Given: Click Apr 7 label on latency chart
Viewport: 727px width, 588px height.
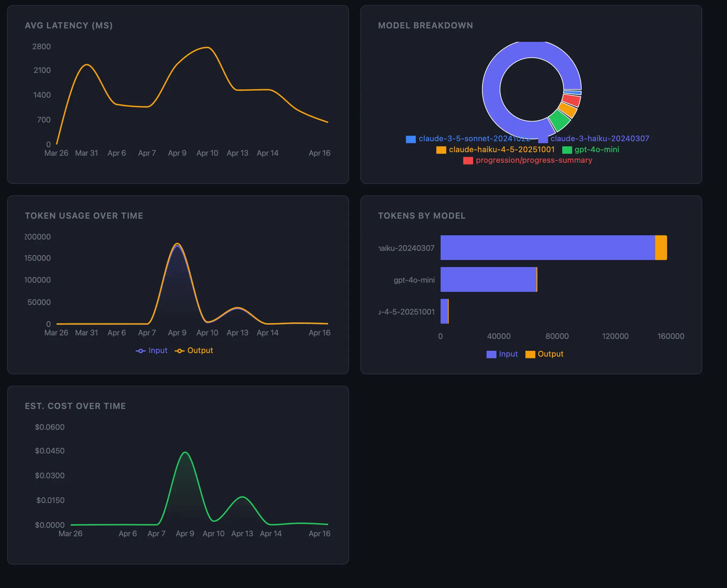Looking at the screenshot, I should 147,153.
